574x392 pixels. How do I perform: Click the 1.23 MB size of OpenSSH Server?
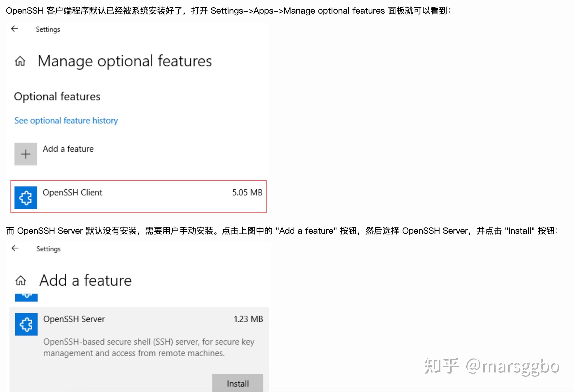coord(248,319)
